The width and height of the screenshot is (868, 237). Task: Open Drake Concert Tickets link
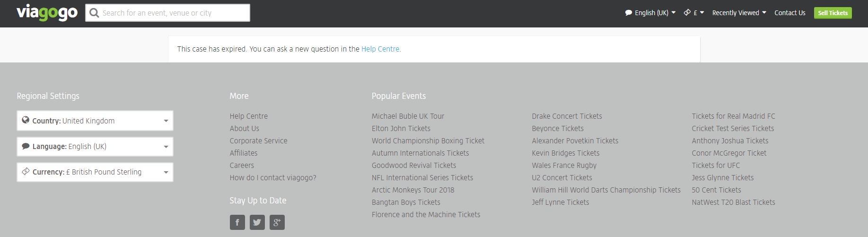(567, 116)
